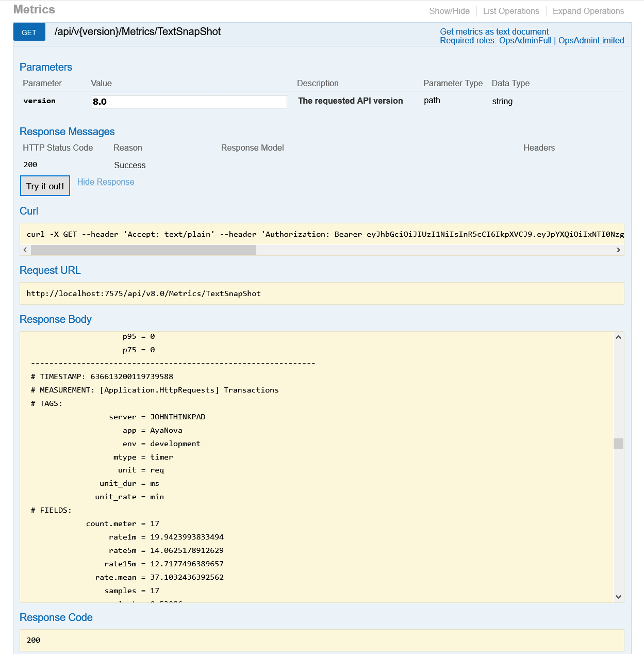The width and height of the screenshot is (644, 654).
Task: Click the Metrics section heading
Action: 34,10
